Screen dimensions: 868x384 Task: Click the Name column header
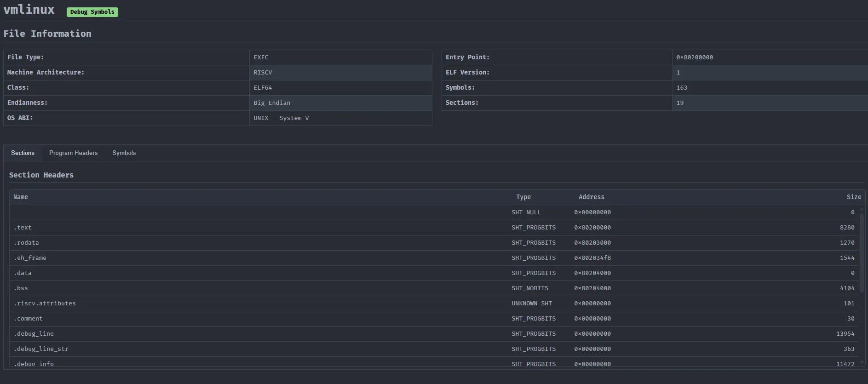click(21, 197)
